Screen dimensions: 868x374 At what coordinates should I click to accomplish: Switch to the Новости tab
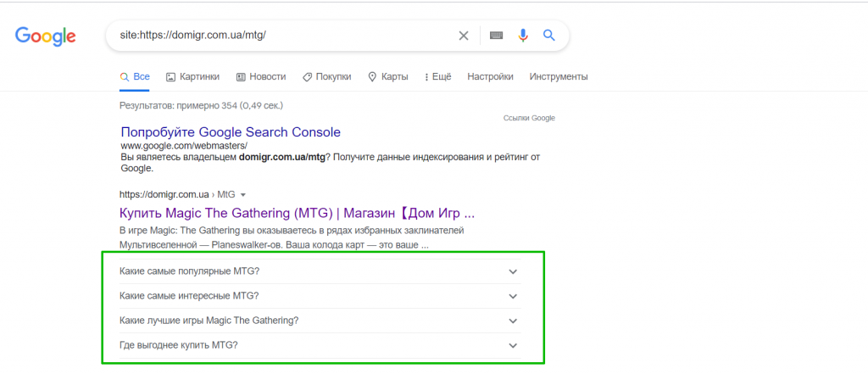click(261, 77)
